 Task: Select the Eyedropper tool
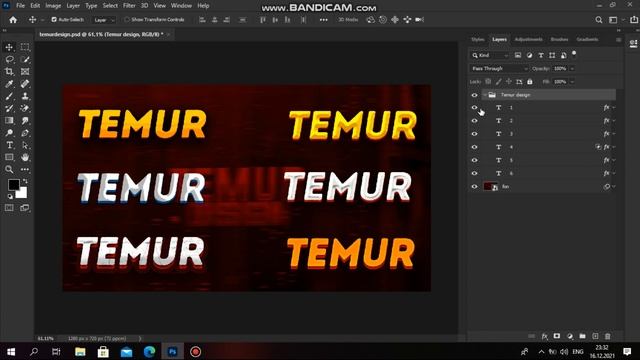pyautogui.click(x=9, y=84)
